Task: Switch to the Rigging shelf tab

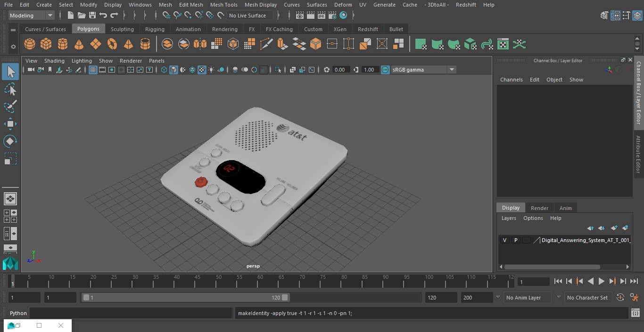Action: tap(155, 29)
